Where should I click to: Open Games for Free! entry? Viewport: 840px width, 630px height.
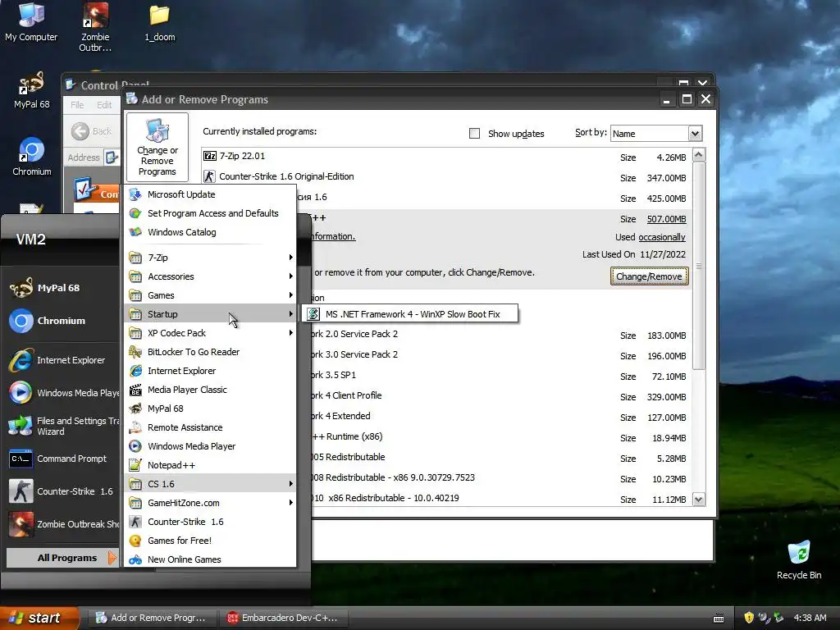click(210, 541)
